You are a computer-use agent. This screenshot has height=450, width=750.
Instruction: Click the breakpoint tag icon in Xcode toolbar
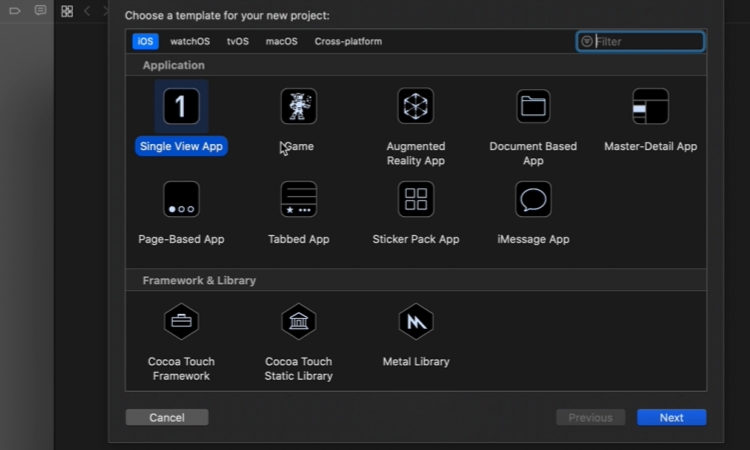[15, 11]
